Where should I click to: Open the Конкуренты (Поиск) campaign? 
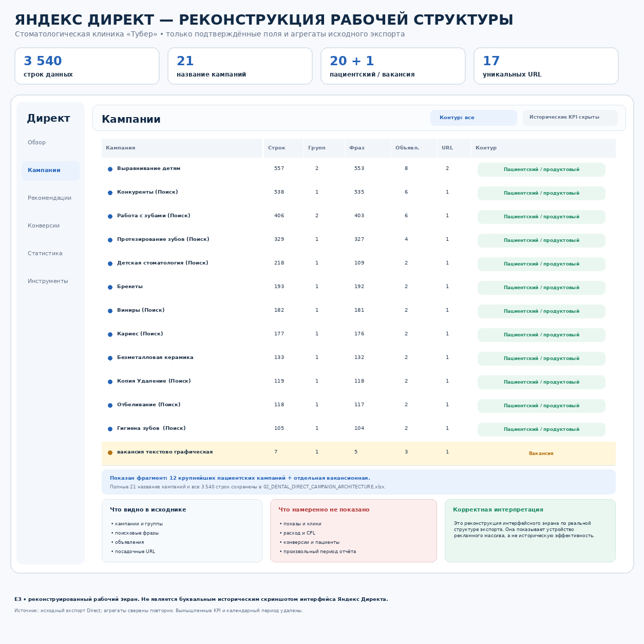[x=147, y=192]
